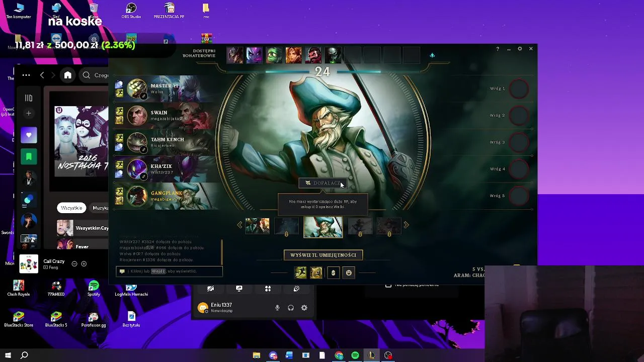
Task: Open Clash Royale desktop shortcut
Action: tap(19, 288)
